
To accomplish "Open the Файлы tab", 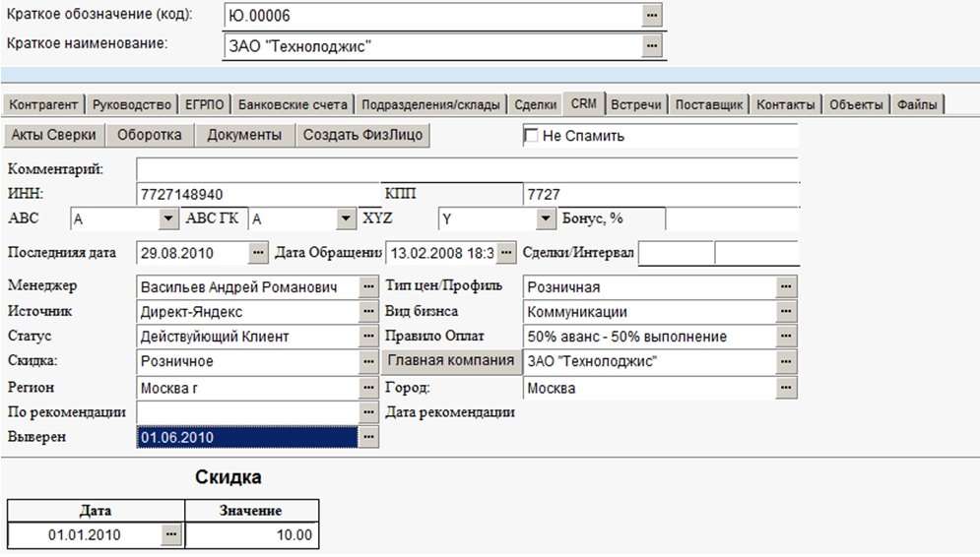I will click(x=917, y=104).
